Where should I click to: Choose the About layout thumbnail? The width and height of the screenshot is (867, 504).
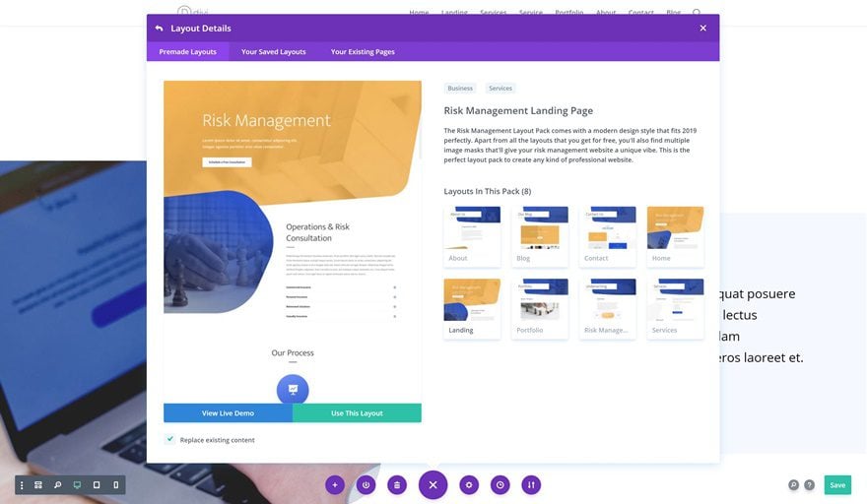(472, 236)
